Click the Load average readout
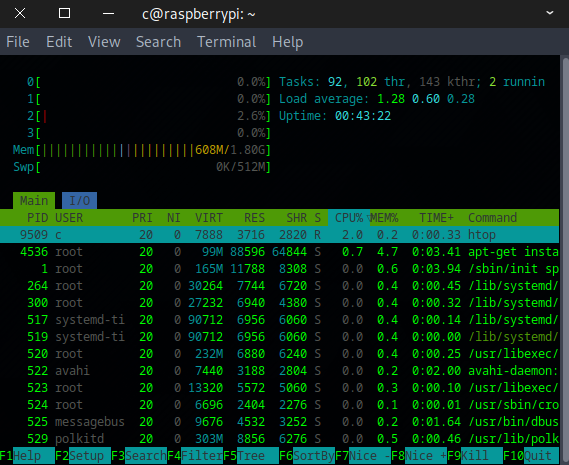Viewport: 569px width, 465px height. [x=377, y=99]
